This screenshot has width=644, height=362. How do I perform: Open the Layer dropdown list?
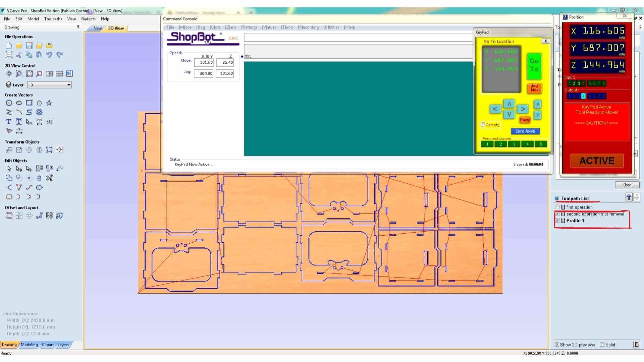coord(69,85)
